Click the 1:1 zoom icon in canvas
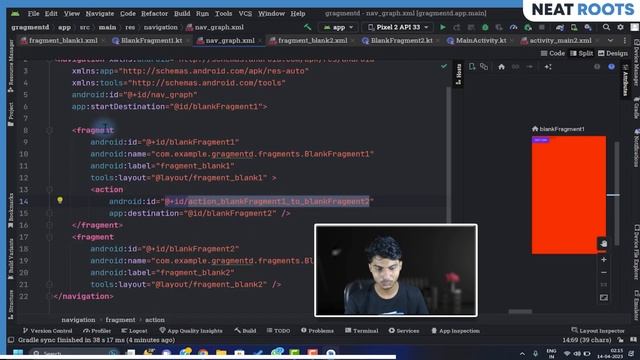This screenshot has height=360, width=640. pyautogui.click(x=604, y=284)
